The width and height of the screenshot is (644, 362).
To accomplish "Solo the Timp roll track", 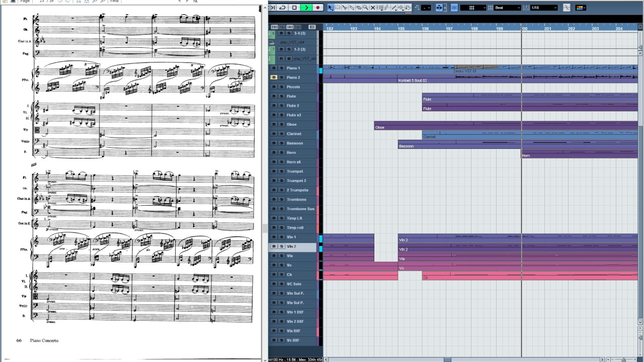I will tap(281, 228).
